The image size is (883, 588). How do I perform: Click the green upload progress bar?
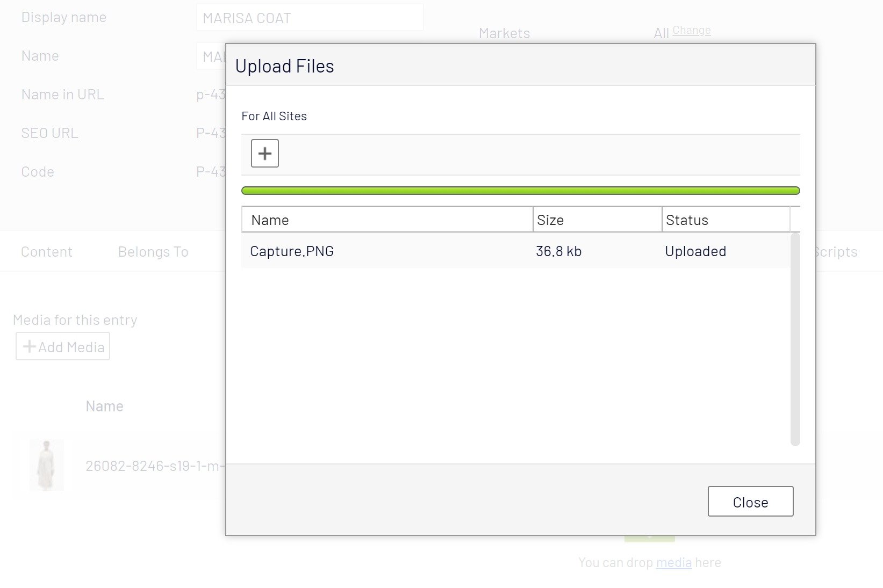520,191
